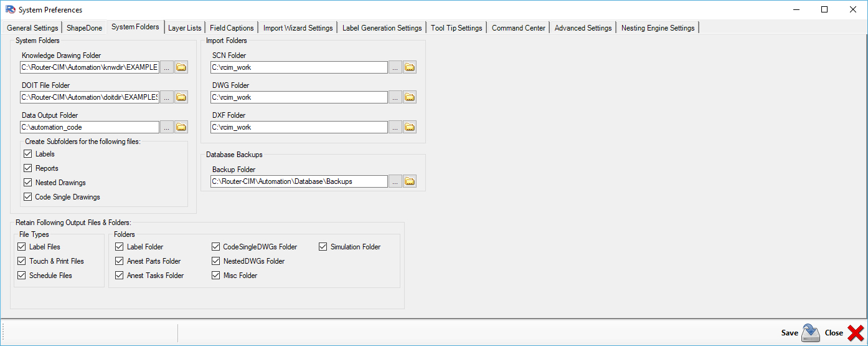
Task: Click ellipsis button for SCN Folder
Action: click(x=395, y=67)
